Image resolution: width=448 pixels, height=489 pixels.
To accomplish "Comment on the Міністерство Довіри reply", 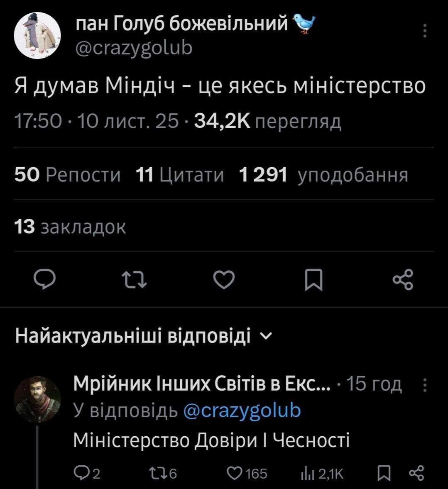I will pos(86,473).
